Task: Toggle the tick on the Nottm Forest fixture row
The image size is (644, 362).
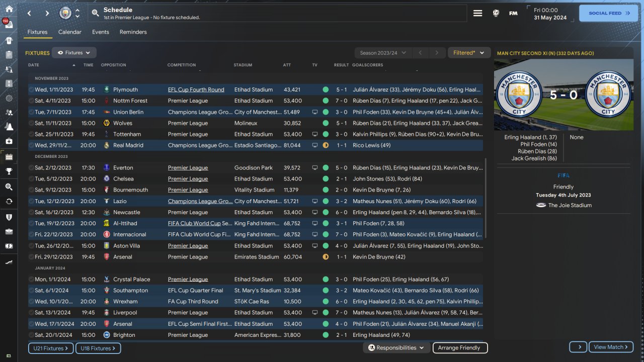Action: pyautogui.click(x=31, y=101)
